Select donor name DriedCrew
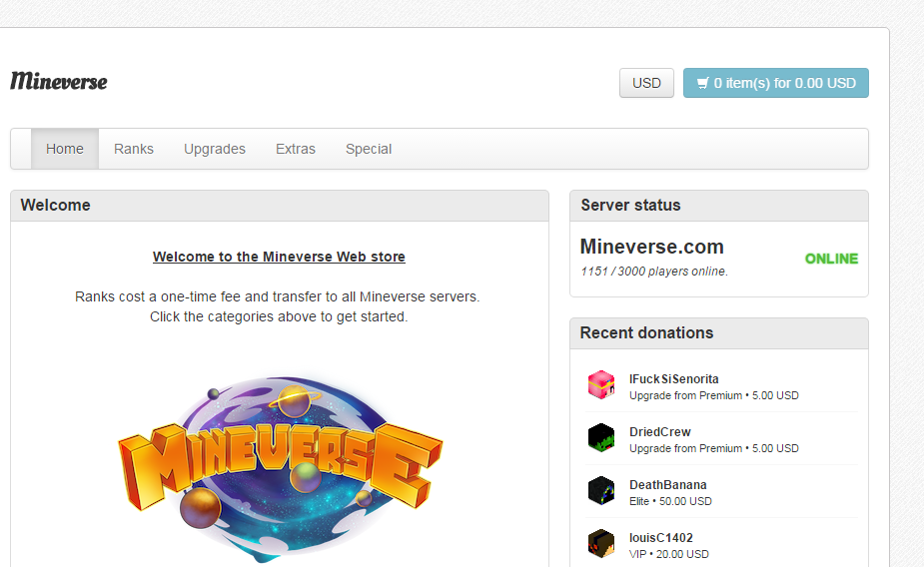Screen dimensions: 924x567 (x=660, y=432)
